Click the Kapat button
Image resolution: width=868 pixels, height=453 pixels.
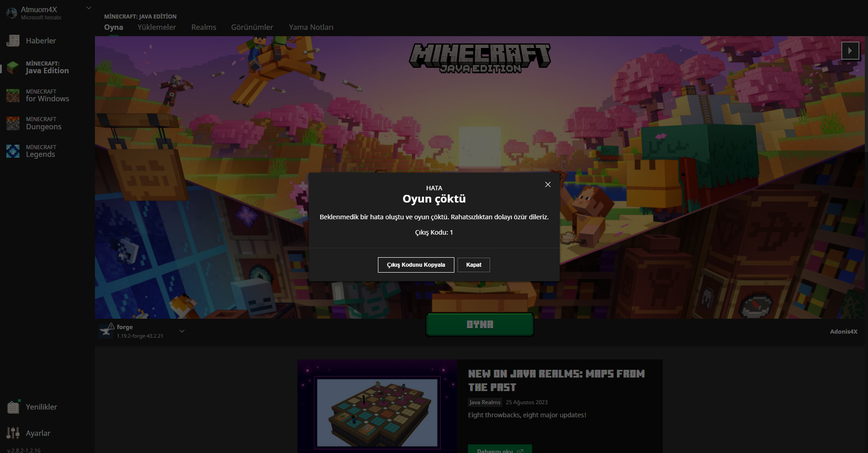coord(474,265)
